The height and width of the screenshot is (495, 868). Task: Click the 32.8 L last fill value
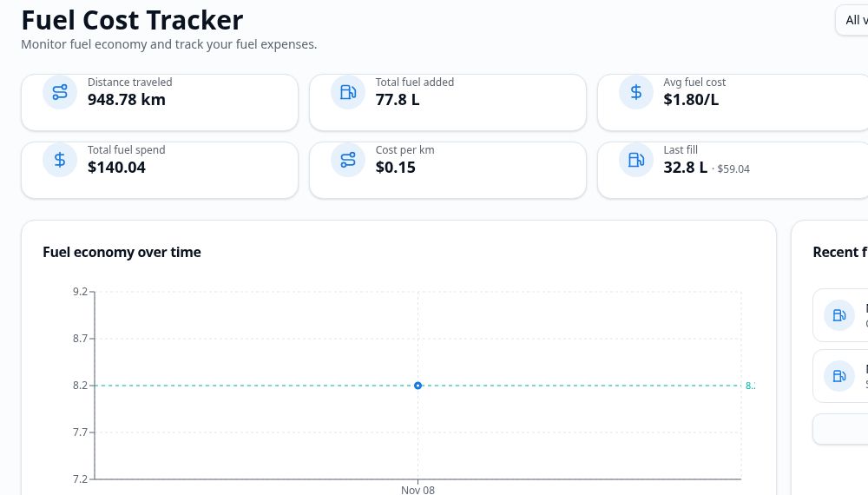(x=686, y=168)
